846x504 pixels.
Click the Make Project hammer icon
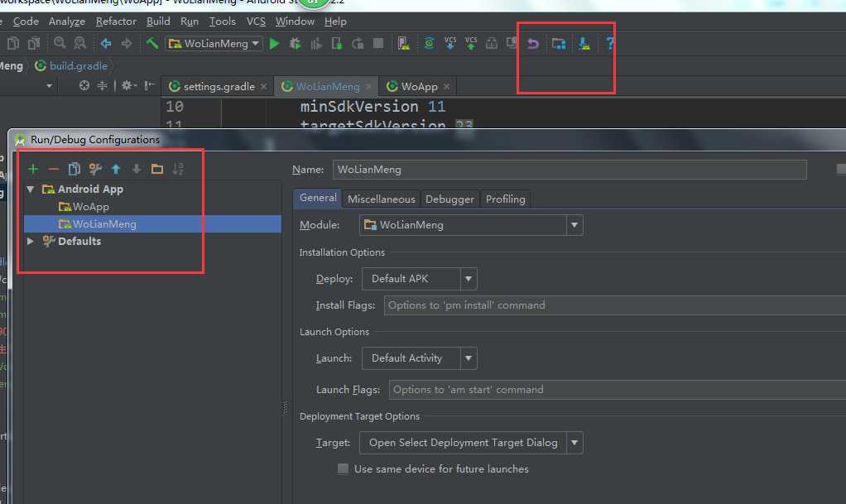(152, 43)
